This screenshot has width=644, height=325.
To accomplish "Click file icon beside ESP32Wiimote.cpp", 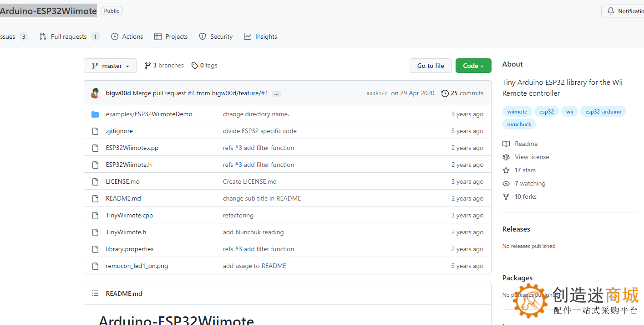I will tap(95, 148).
